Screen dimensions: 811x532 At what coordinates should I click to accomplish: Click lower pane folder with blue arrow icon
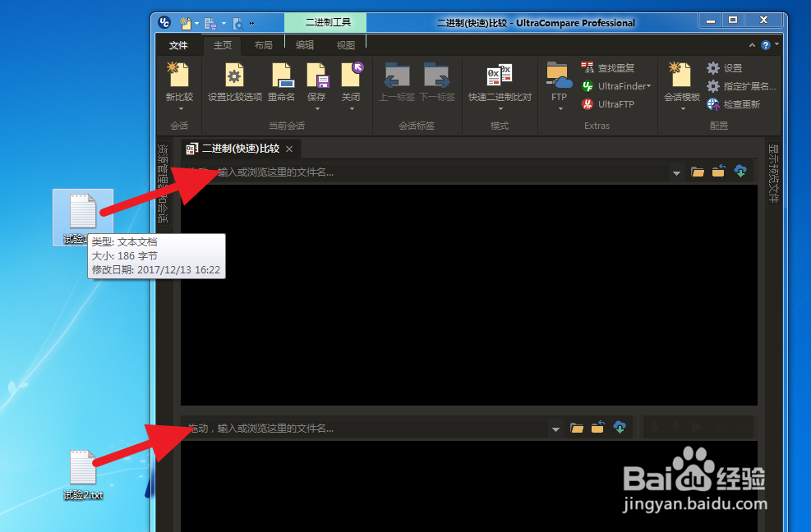point(598,427)
